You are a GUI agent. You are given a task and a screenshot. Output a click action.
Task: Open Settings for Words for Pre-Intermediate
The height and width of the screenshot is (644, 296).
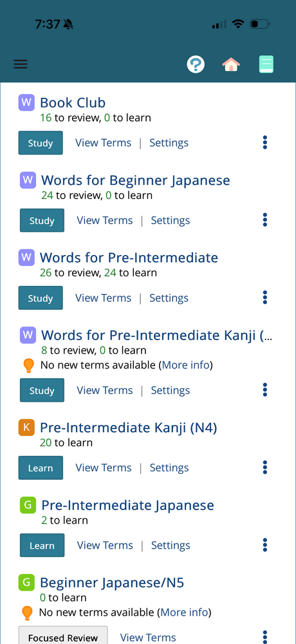tap(169, 298)
